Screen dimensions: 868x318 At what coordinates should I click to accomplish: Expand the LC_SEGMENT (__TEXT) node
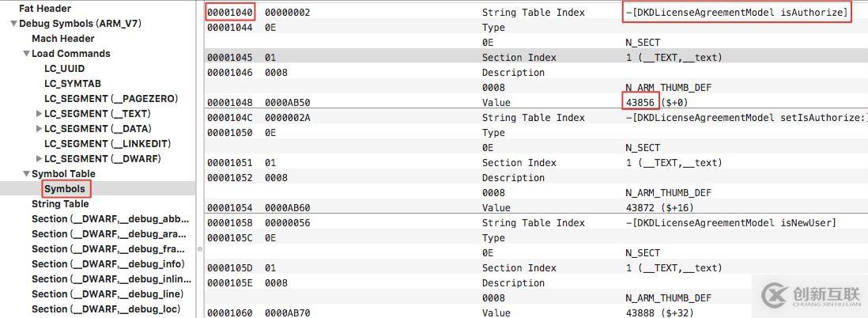(x=40, y=114)
